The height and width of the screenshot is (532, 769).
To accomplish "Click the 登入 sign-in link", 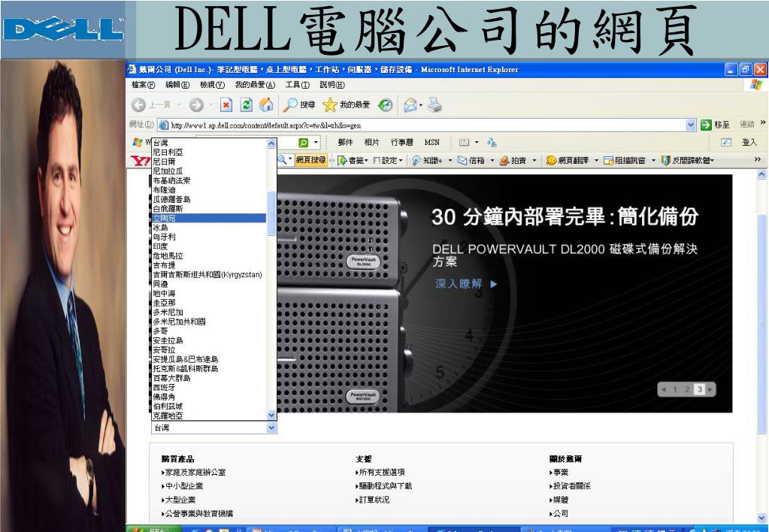I will click(749, 142).
